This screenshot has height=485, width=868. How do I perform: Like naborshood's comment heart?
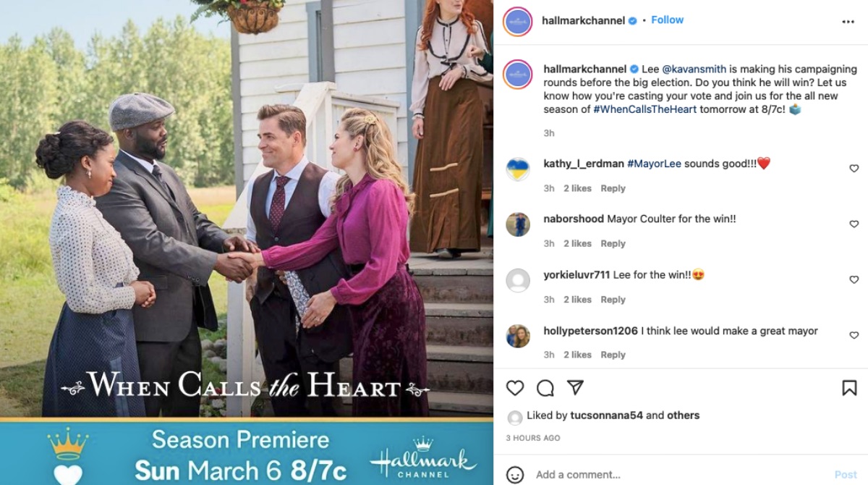(x=854, y=224)
